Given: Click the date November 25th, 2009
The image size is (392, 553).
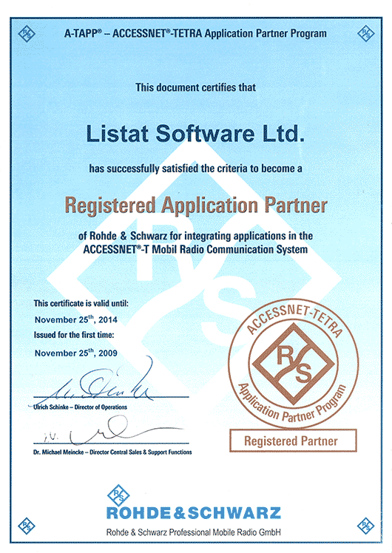Looking at the screenshot, I should (76, 353).
